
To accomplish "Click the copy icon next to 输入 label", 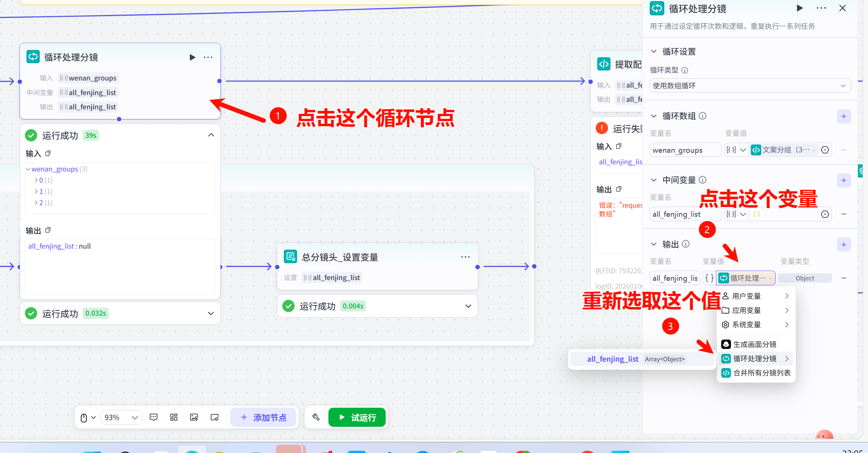I will coord(48,153).
